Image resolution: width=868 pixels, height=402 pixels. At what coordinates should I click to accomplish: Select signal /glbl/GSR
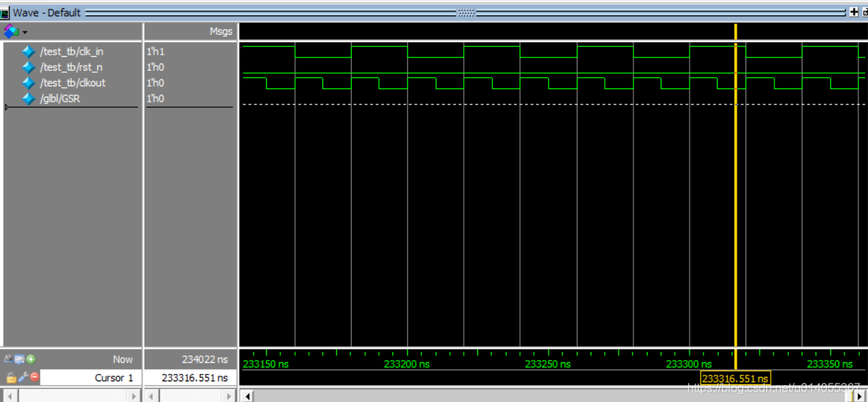(61, 98)
